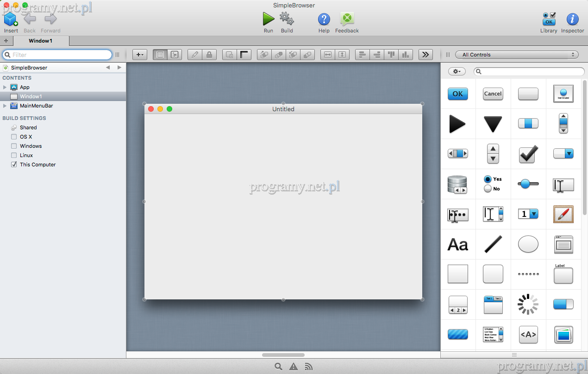Open the Inspector panel
The height and width of the screenshot is (374, 588).
point(572,19)
